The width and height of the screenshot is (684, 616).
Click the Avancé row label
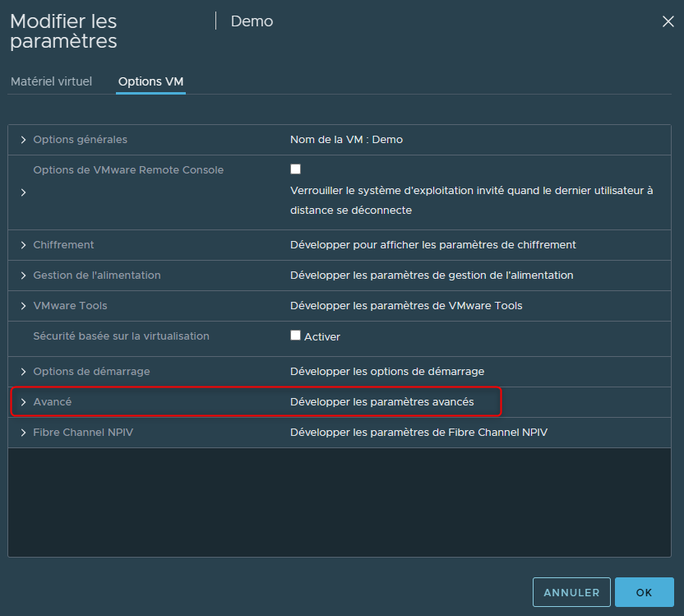[53, 402]
